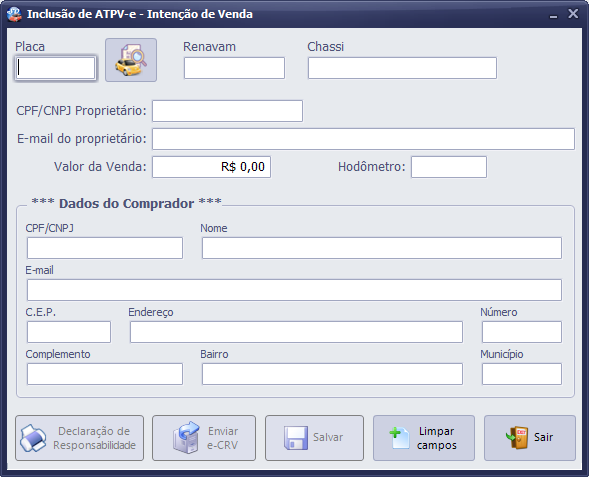The width and height of the screenshot is (589, 477).
Task: Click the Declaração de Responsabilidade printer button
Action: 79,438
